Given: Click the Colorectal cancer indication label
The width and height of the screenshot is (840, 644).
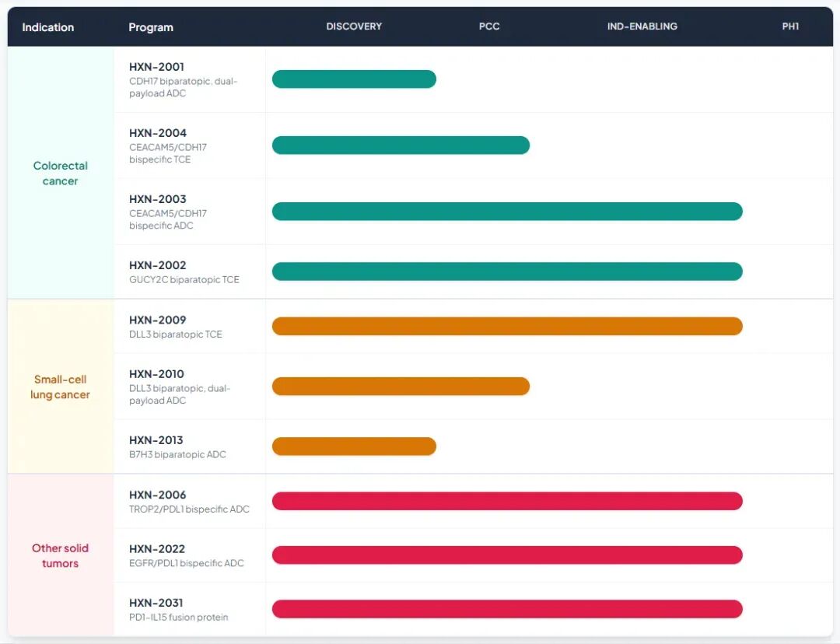Looking at the screenshot, I should pos(61,173).
